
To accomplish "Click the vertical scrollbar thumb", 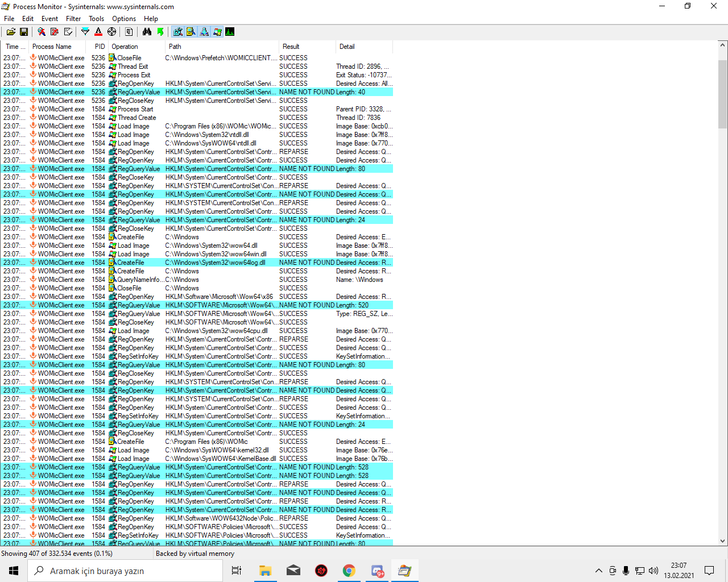I will point(723,94).
